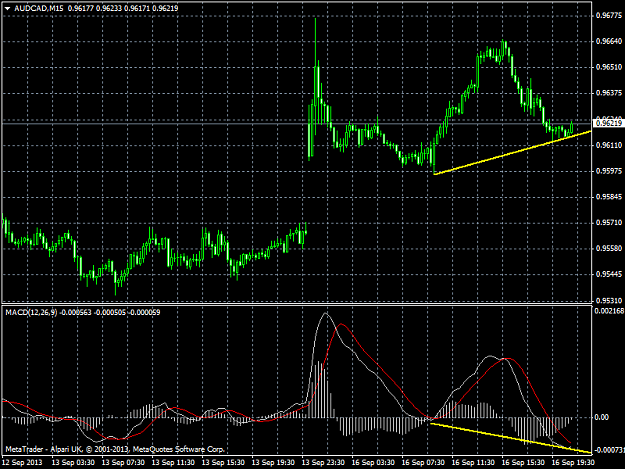Click price scale value 0.96775
The height and width of the screenshot is (469, 625).
[x=609, y=16]
